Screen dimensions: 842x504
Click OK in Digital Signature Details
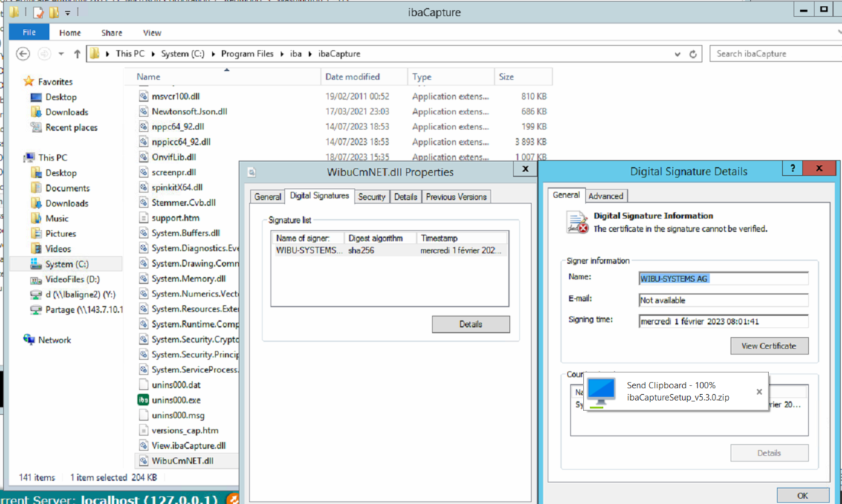(802, 495)
